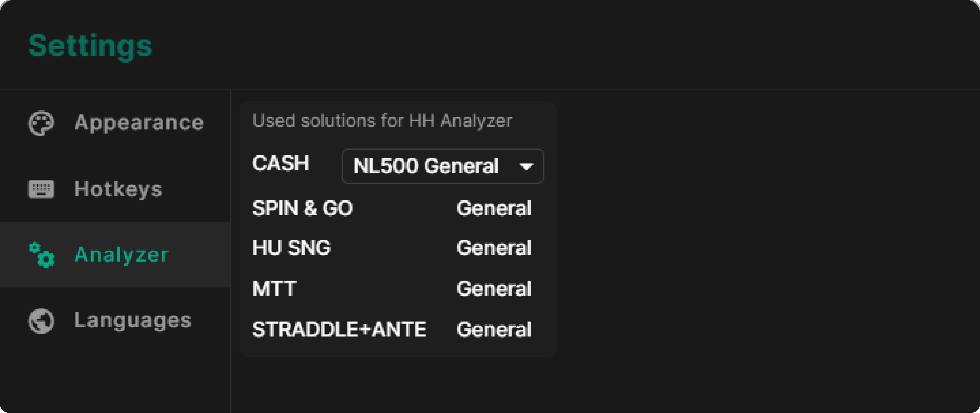
Task: Click General value for SPIN & GO
Action: [x=494, y=208]
